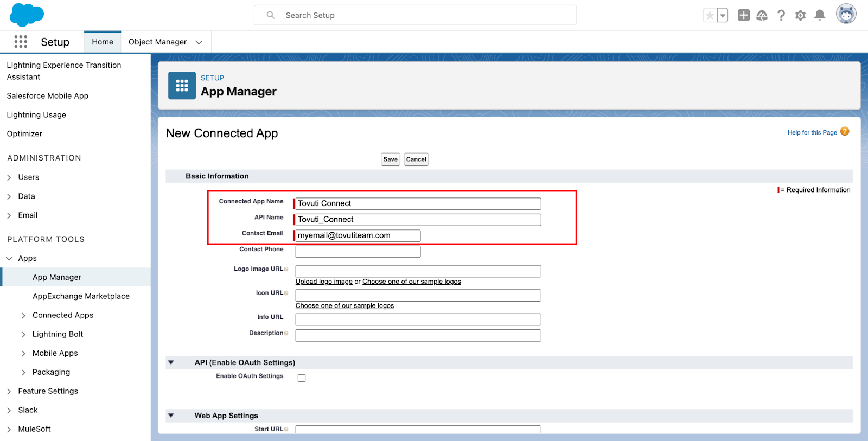Click the Description info icon

click(x=286, y=333)
